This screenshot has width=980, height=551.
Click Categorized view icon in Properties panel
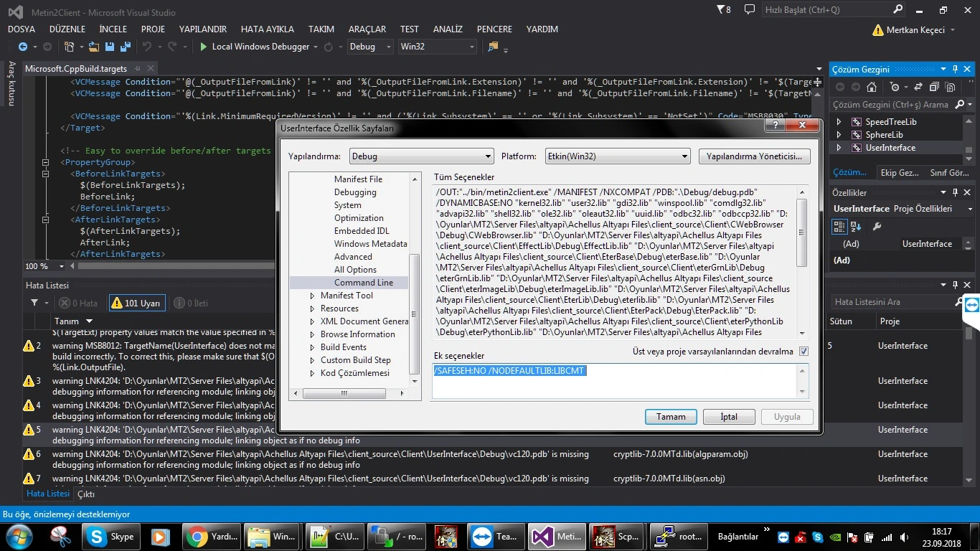(x=839, y=226)
